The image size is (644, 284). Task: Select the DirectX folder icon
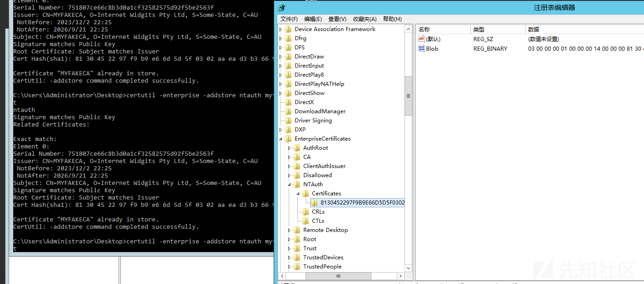pos(288,102)
